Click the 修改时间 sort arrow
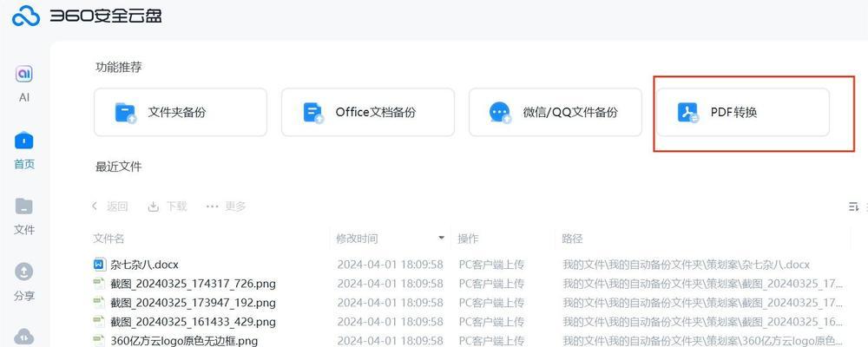The width and height of the screenshot is (868, 347). pos(441,238)
